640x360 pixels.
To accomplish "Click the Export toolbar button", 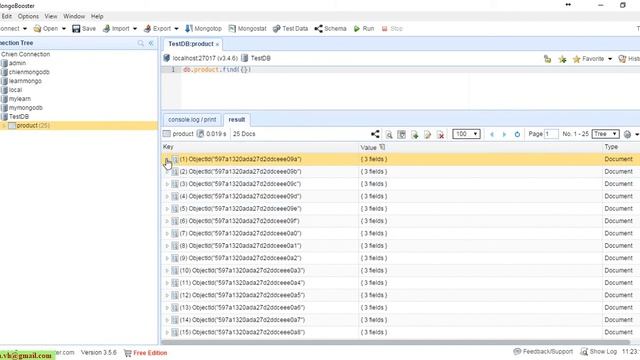I will point(158,29).
